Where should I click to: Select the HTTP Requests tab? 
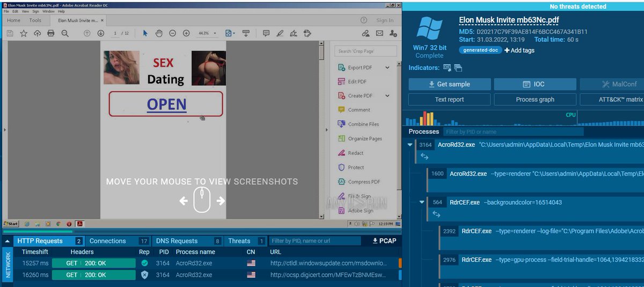click(x=48, y=241)
